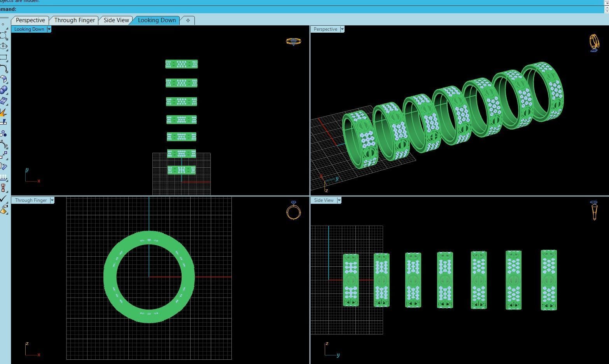The width and height of the screenshot is (609, 364).
Task: Open the Looking Down viewport title dropdown arrow
Action: point(49,29)
